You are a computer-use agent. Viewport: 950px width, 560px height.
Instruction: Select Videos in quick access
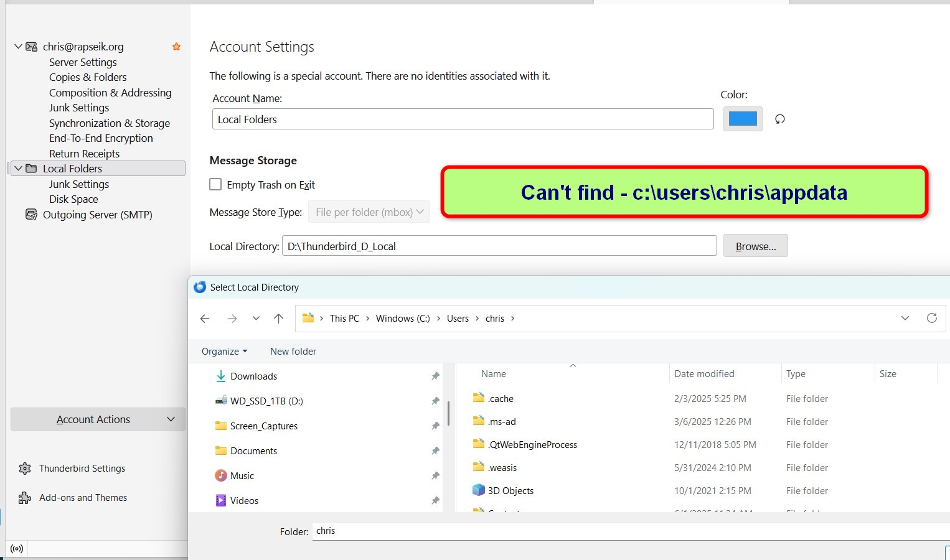pyautogui.click(x=244, y=501)
